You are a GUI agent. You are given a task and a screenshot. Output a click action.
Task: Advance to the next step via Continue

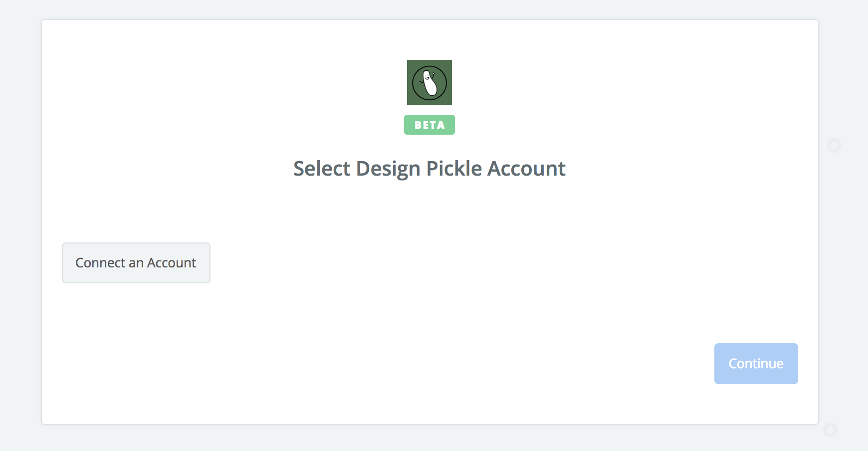756,364
